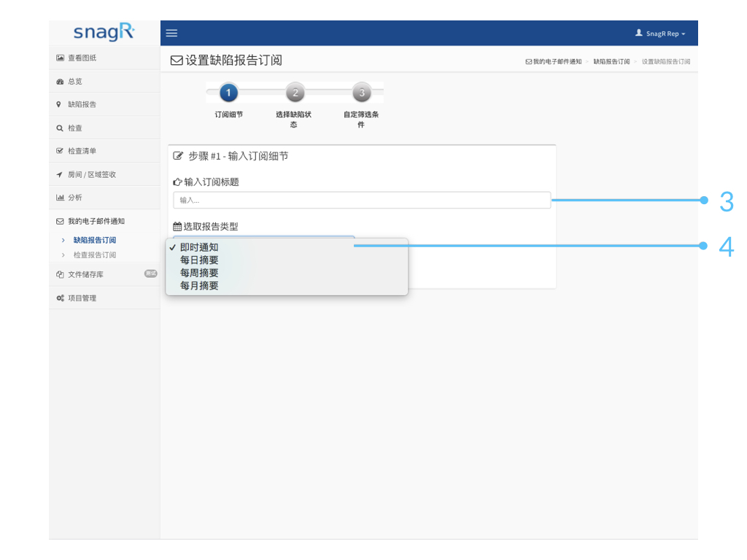Viewport: 747px width, 560px height.
Task: Open 文件储存库 in the sidebar
Action: pos(104,274)
